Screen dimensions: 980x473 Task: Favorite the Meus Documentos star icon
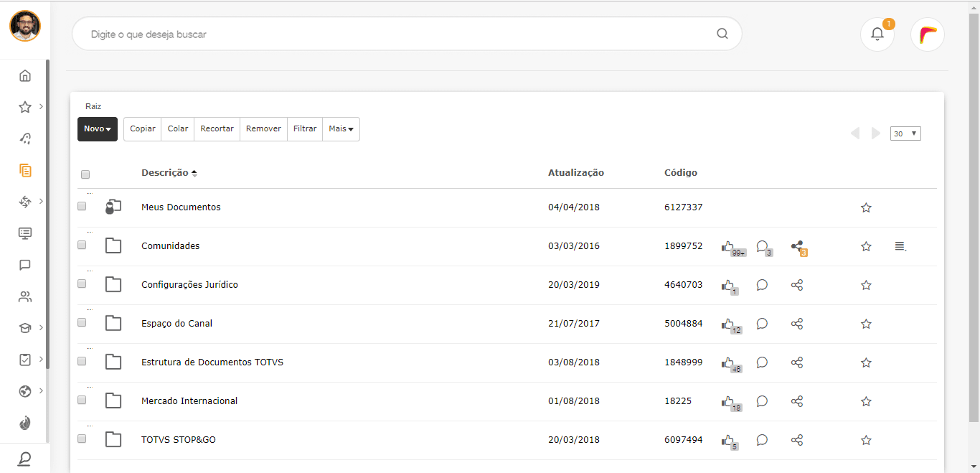tap(866, 207)
